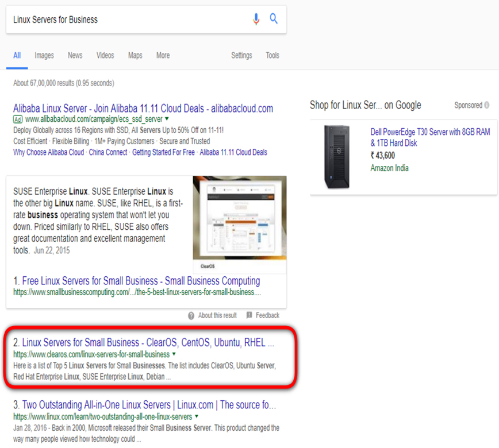Open the Settings menu

click(x=241, y=55)
